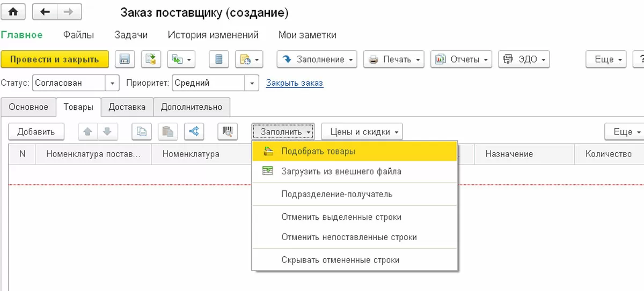Image resolution: width=644 pixels, height=291 pixels.
Task: Click the save (floppy disk) icon
Action: (x=125, y=59)
